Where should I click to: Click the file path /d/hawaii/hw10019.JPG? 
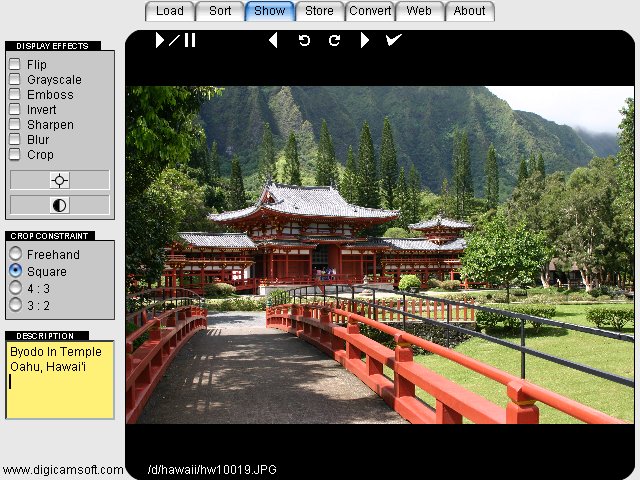click(212, 469)
